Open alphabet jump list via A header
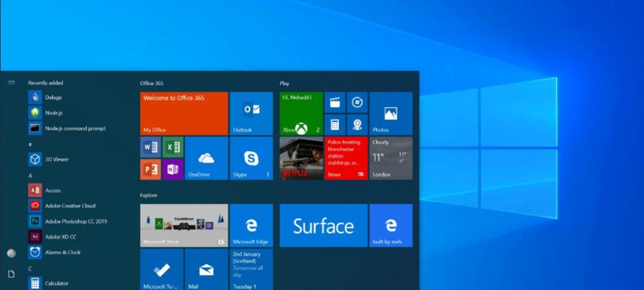 tap(30, 175)
